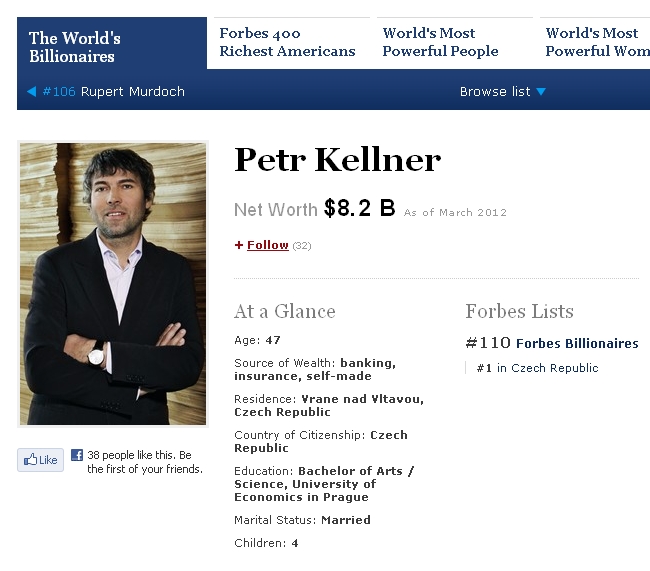Go to #106 Rupert Murdoch profile

click(x=113, y=92)
